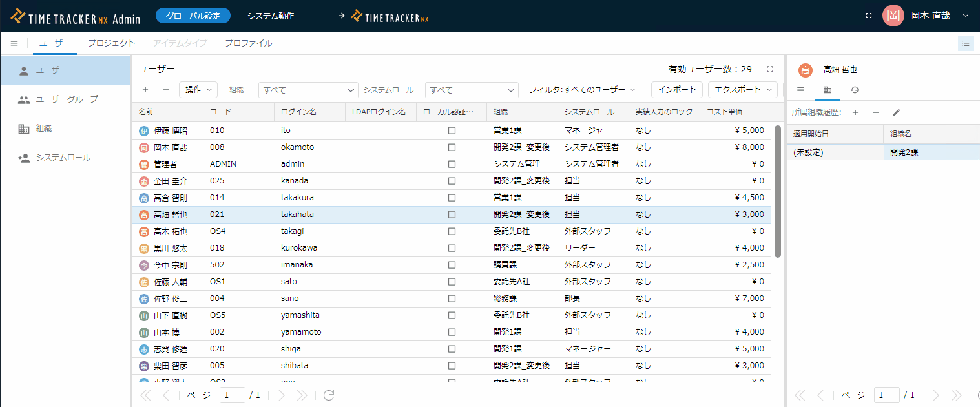Click the インポート button
980x407 pixels.
click(x=676, y=90)
